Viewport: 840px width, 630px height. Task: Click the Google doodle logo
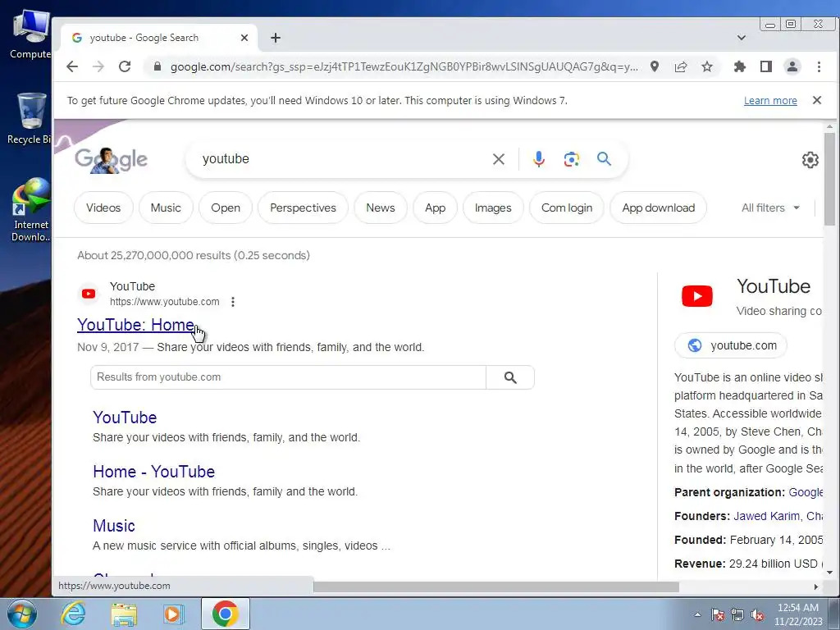111,160
